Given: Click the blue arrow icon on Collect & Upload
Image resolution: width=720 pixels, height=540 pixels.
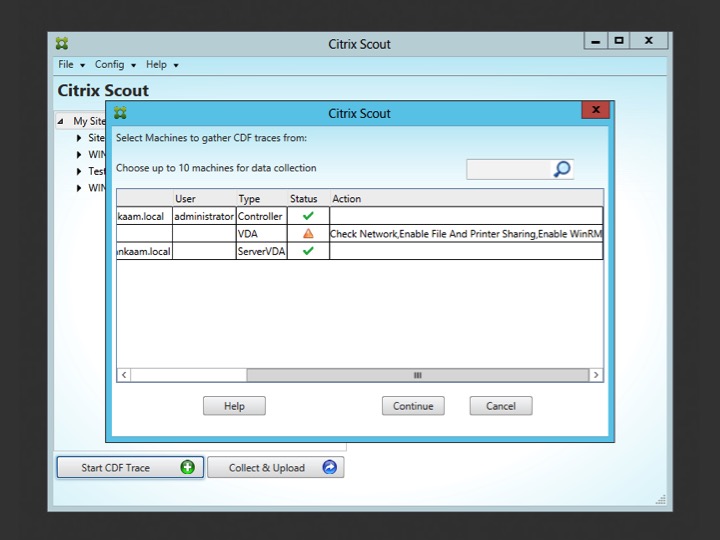Looking at the screenshot, I should [329, 467].
